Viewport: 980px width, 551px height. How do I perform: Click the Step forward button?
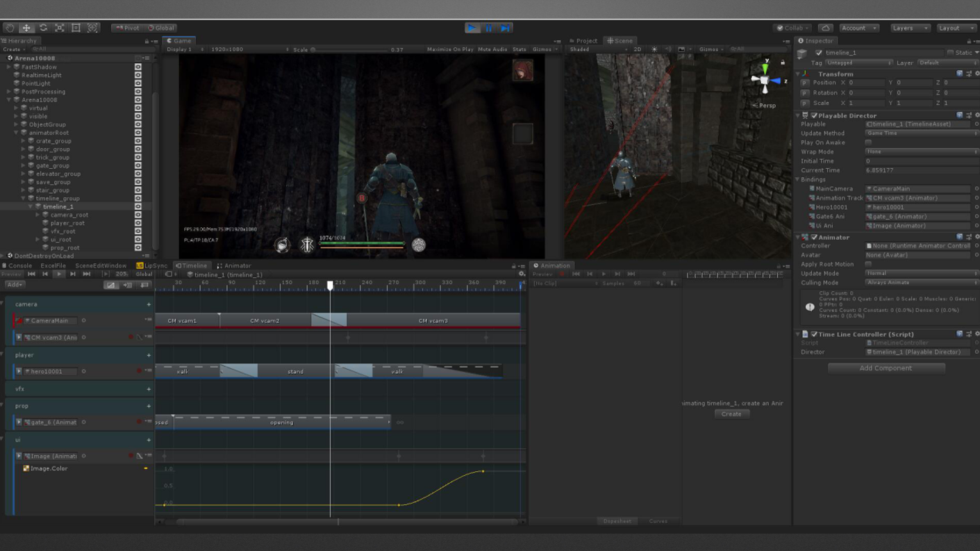[506, 28]
